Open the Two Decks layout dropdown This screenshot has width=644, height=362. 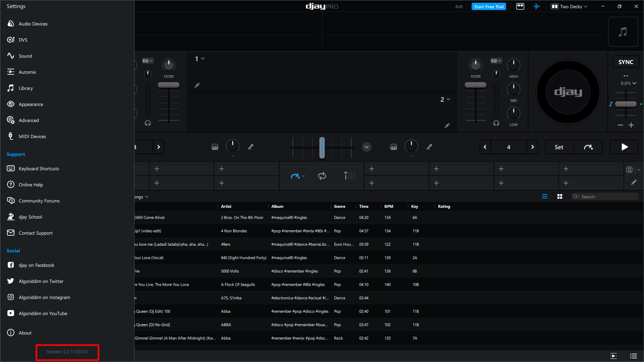(570, 6)
